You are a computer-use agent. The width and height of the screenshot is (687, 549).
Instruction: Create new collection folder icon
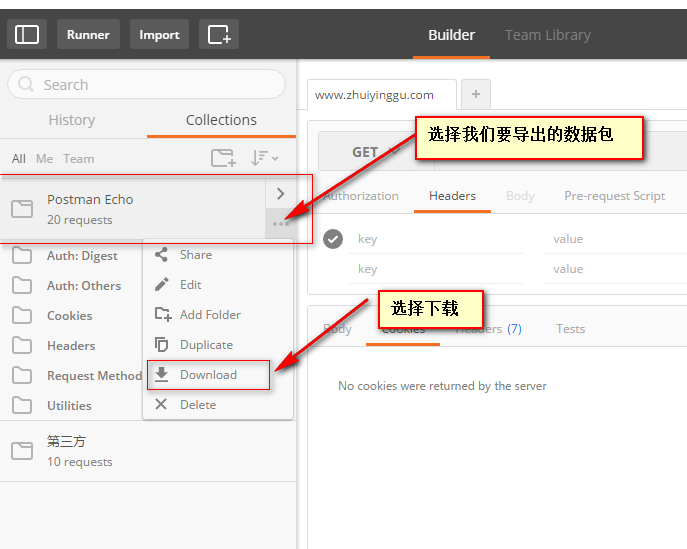pos(223,158)
